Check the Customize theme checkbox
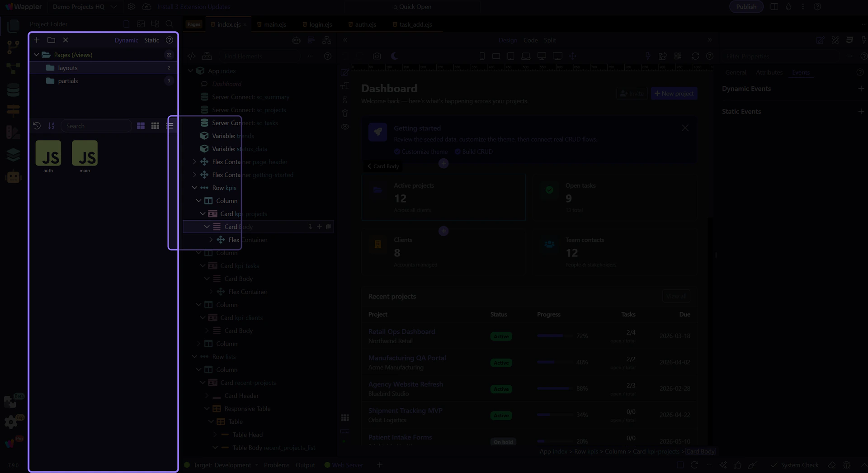868x473 pixels. coord(397,151)
